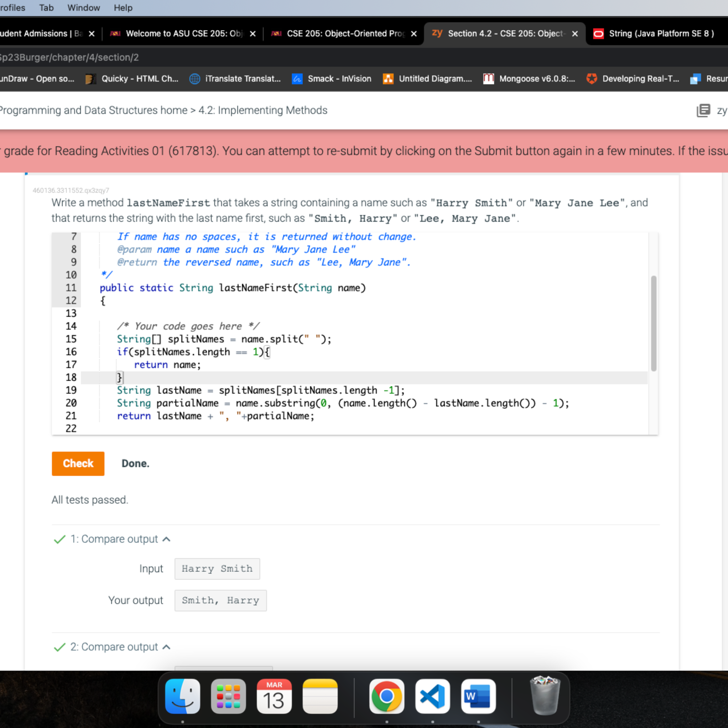Viewport: 728px width, 728px height.
Task: Click the code editor vertical scrollbar
Action: coord(654,323)
